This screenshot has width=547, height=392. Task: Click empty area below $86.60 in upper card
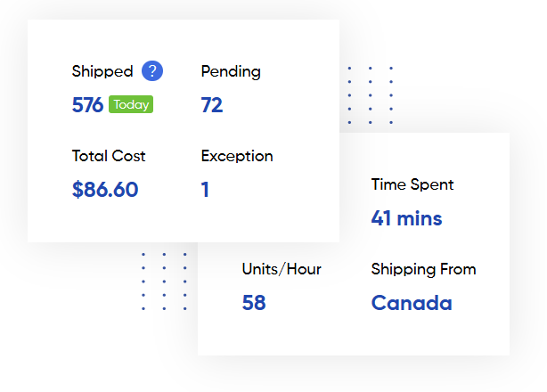click(x=105, y=221)
